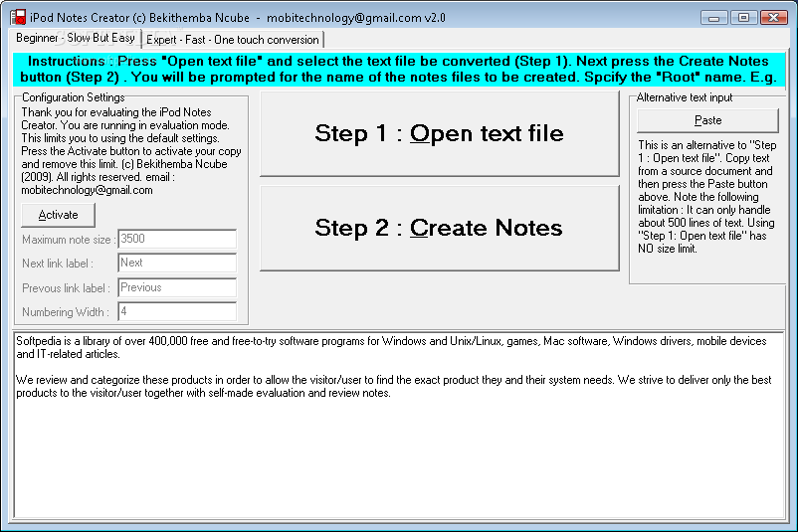Focus the Prevous link label field
798x532 pixels.
pyautogui.click(x=177, y=287)
